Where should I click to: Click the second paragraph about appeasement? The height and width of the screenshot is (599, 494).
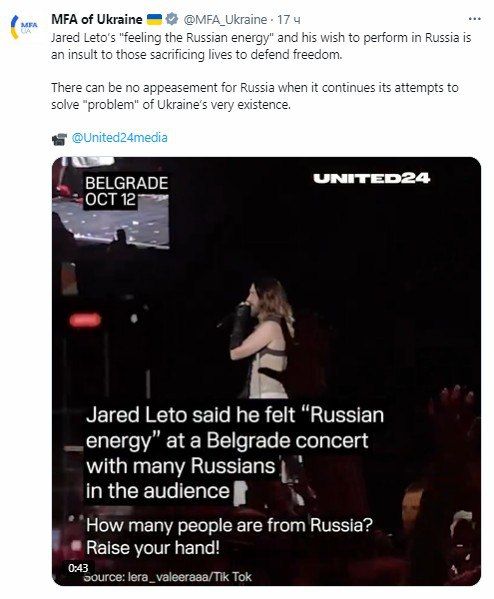[255, 96]
